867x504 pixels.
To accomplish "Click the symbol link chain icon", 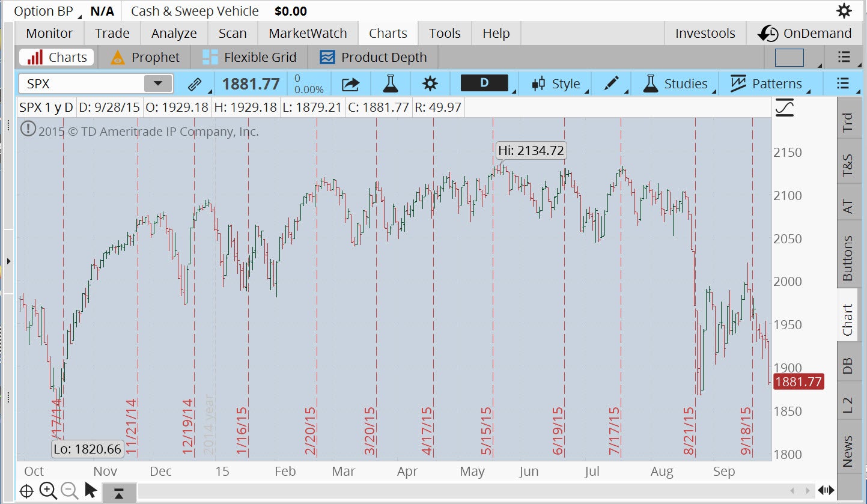I will [x=195, y=84].
